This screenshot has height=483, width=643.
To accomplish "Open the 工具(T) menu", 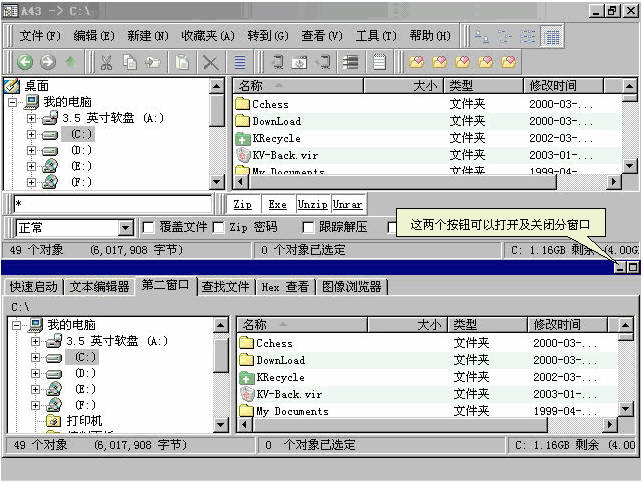I will tap(376, 36).
